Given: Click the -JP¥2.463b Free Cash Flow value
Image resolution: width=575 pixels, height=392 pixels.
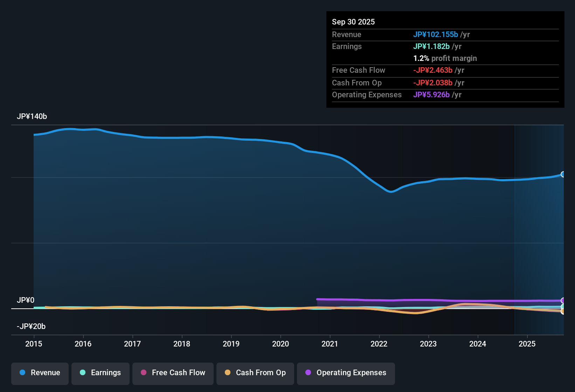Looking at the screenshot, I should (x=433, y=70).
